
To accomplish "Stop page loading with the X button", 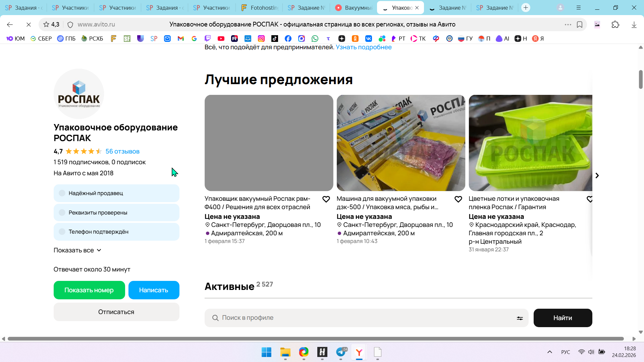I will 29,24.
